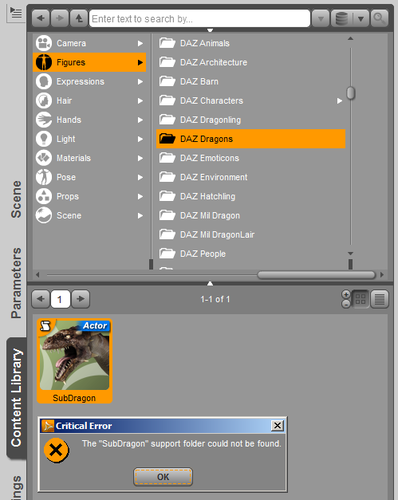Open the search history dropdown arrow
The width and height of the screenshot is (398, 500).
point(321,19)
